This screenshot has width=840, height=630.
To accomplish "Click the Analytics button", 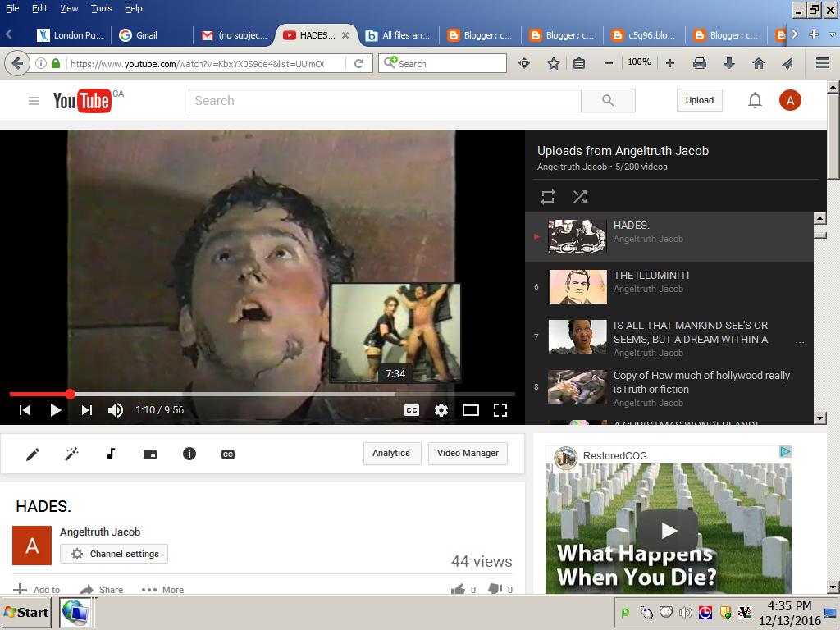I will pyautogui.click(x=392, y=453).
